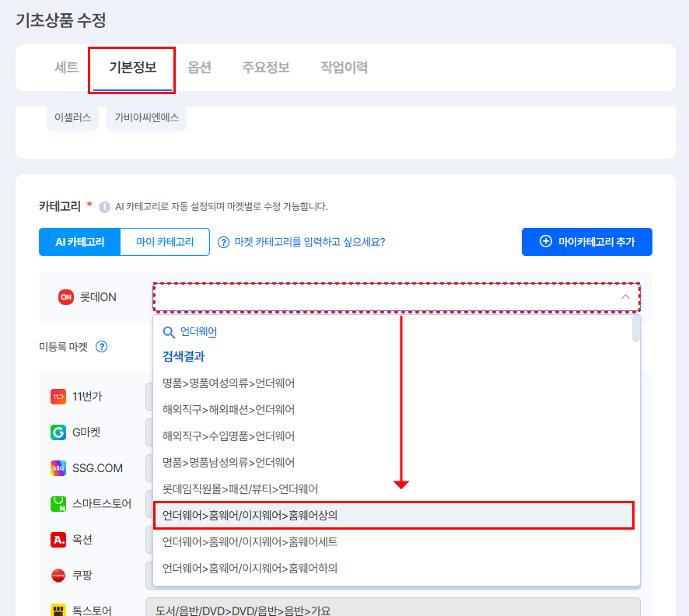689x616 pixels.
Task: Click the 마이카테고리 추가 button
Action: click(586, 242)
